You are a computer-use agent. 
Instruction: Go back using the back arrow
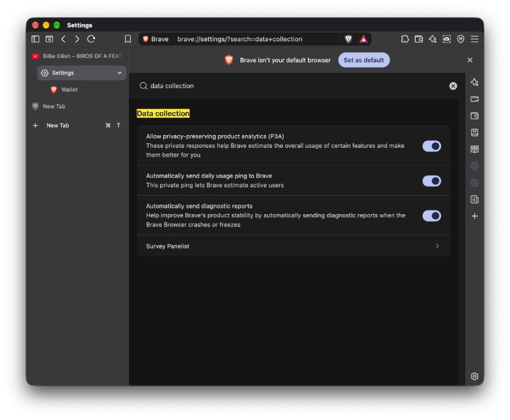(63, 39)
